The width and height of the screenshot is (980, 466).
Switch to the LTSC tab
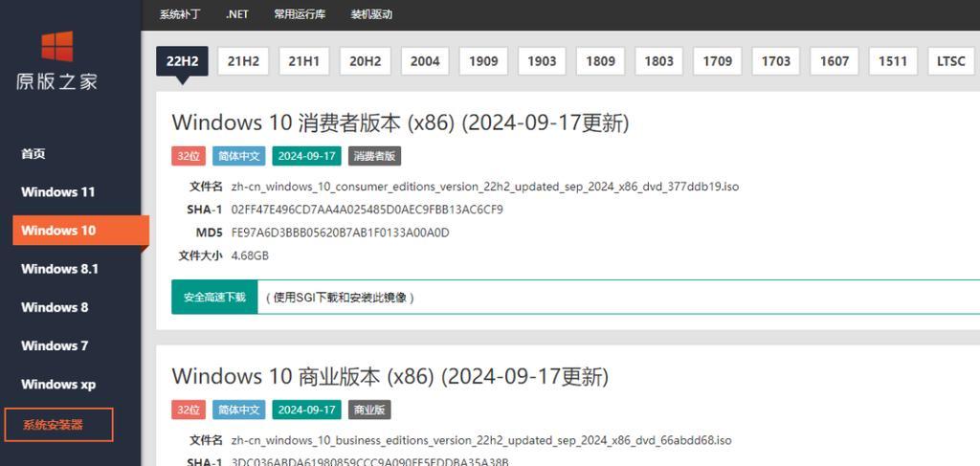(951, 61)
